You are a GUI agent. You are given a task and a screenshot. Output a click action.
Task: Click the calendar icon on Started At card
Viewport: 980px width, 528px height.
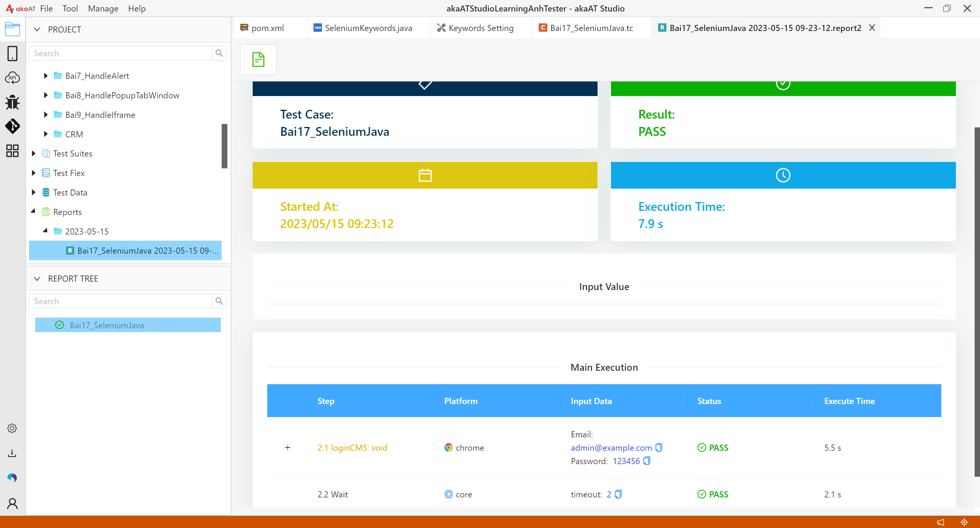[x=425, y=175]
